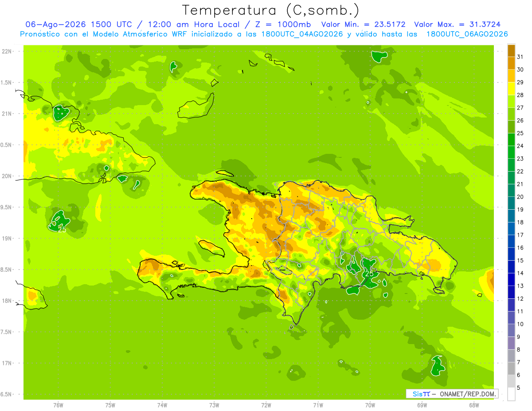Click the "25" contour label near 76W

point(62,230)
